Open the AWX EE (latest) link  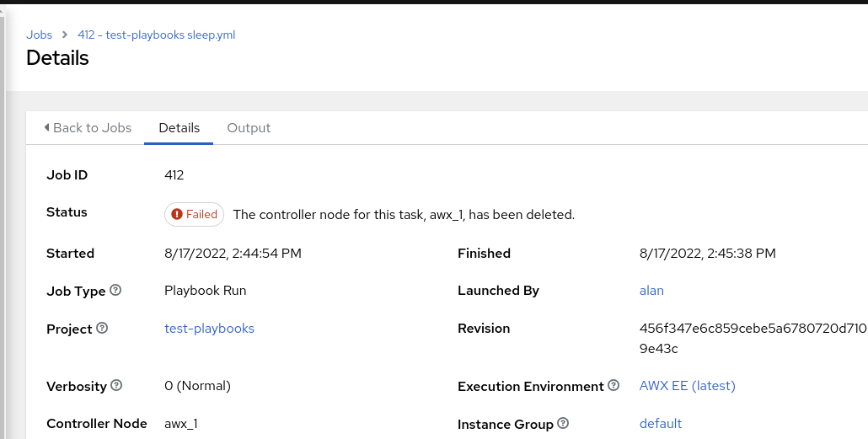pos(688,386)
